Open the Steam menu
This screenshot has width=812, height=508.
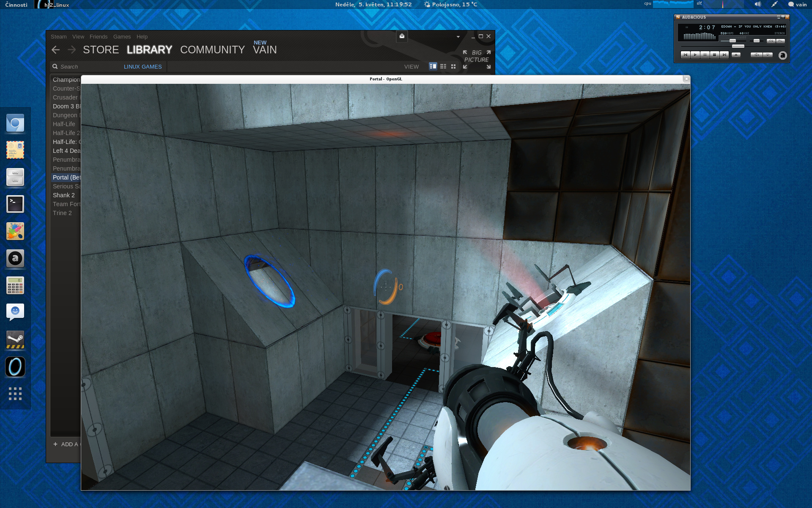(x=59, y=37)
